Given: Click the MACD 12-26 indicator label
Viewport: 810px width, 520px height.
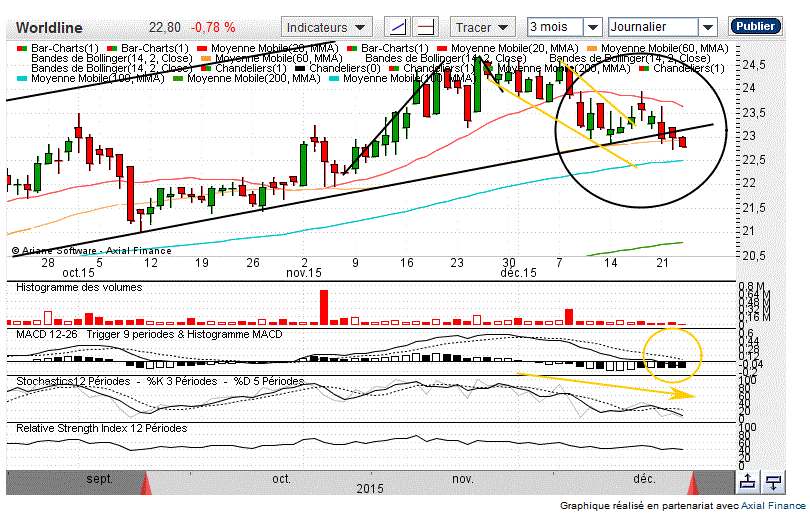Looking at the screenshot, I should pyautogui.click(x=46, y=334).
